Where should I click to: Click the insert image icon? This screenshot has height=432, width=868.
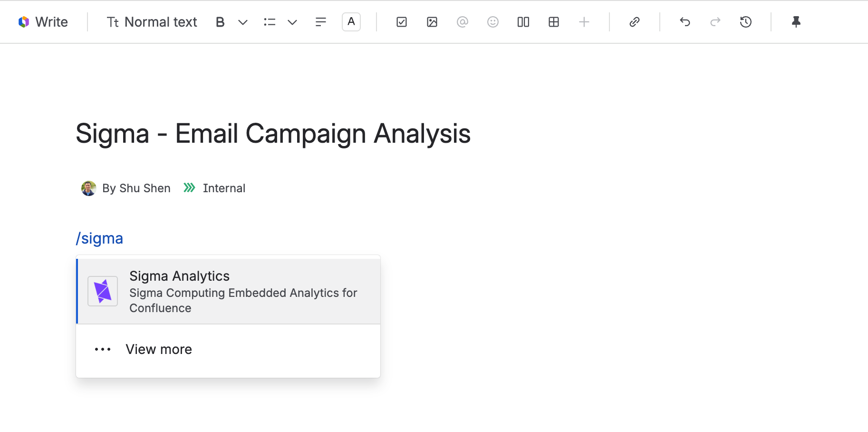click(x=432, y=22)
